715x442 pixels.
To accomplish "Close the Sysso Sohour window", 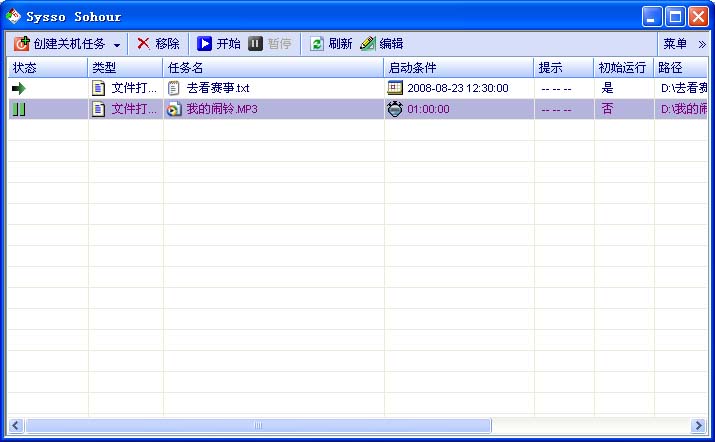I will [x=698, y=17].
